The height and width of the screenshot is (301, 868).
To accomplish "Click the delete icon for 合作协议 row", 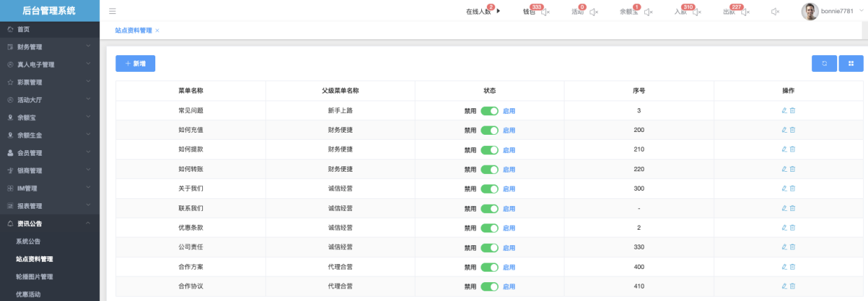I will (x=792, y=286).
